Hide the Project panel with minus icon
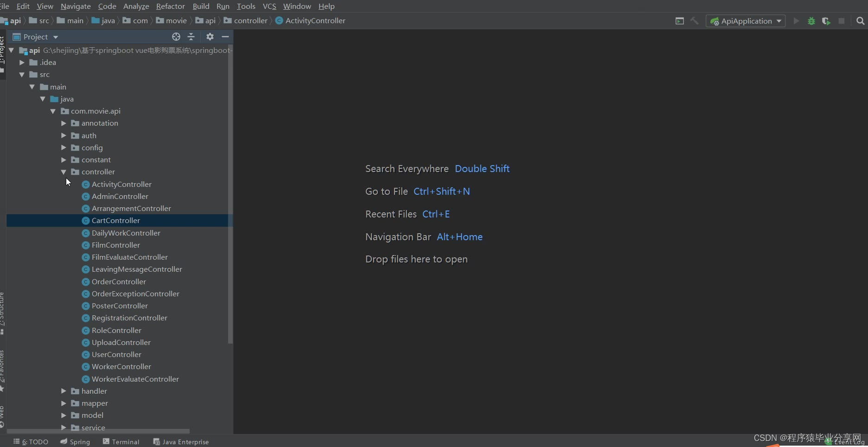The width and height of the screenshot is (868, 447). (225, 37)
